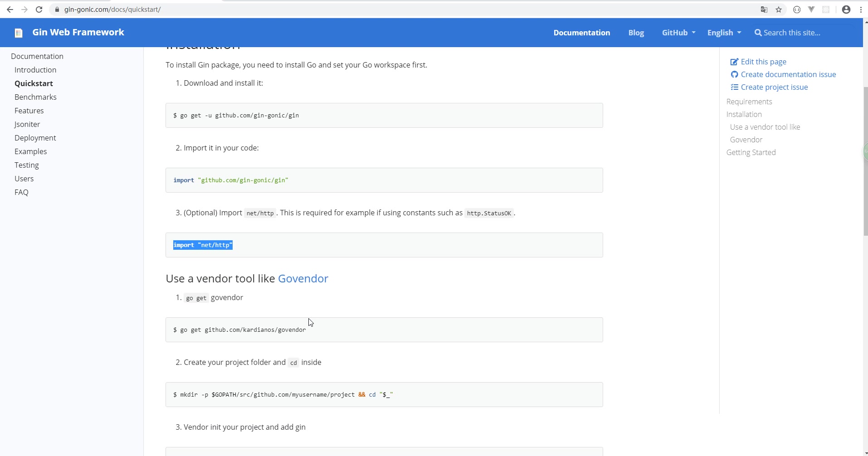
Task: Click the Edit this page pencil icon
Action: point(734,62)
